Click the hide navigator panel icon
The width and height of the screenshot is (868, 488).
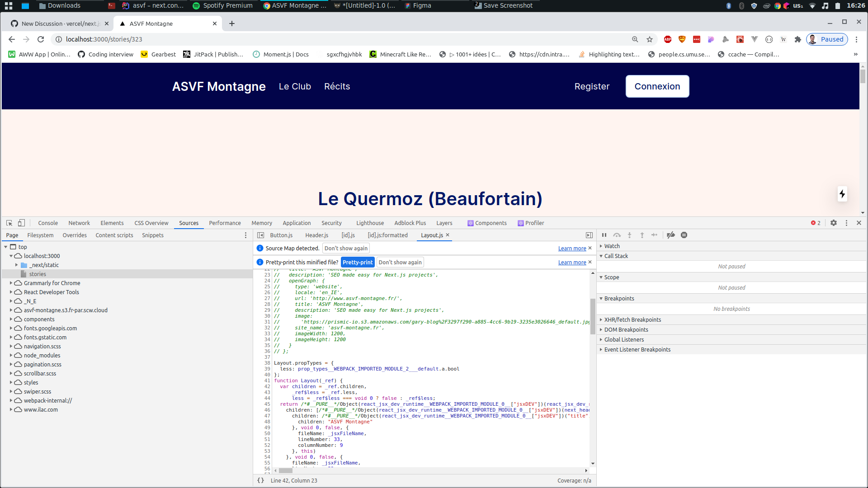tap(261, 235)
